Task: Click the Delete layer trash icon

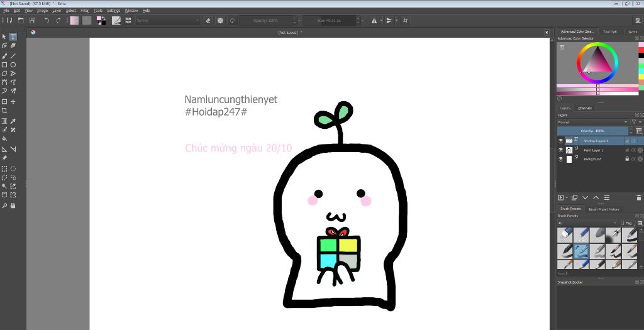Action: coord(639,198)
